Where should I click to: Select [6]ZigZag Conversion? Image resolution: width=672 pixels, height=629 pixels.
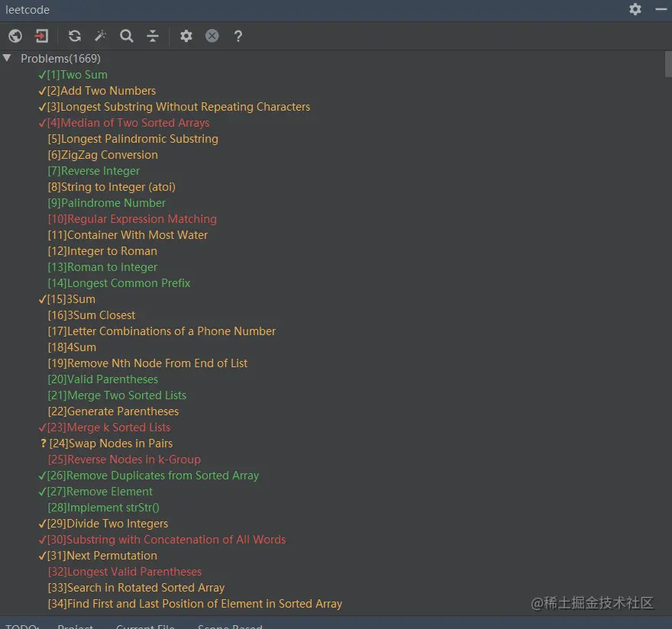103,155
